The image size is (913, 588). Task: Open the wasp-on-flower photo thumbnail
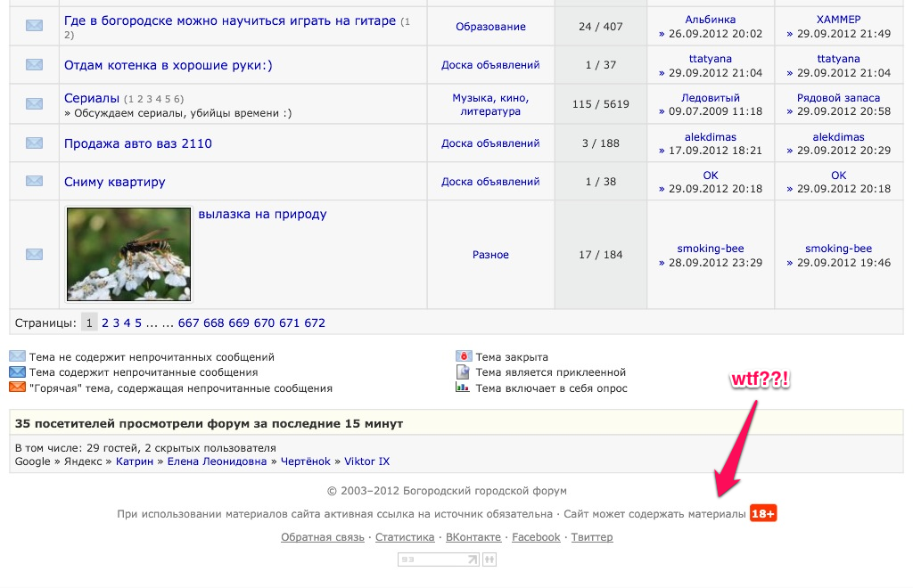point(129,254)
